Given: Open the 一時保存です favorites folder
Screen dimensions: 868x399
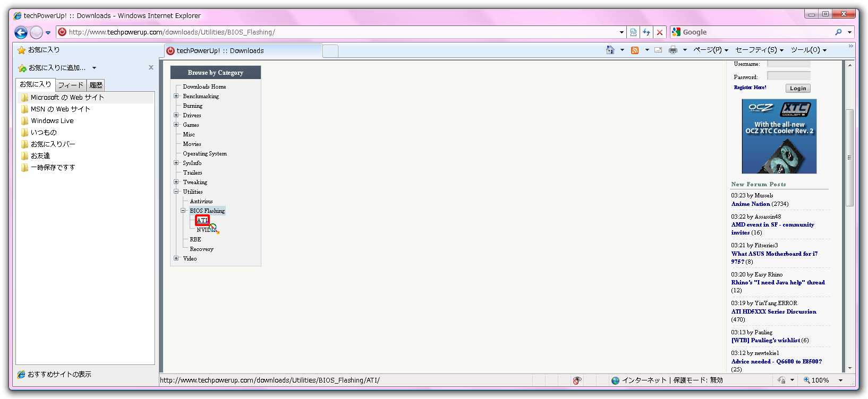Looking at the screenshot, I should tap(48, 168).
